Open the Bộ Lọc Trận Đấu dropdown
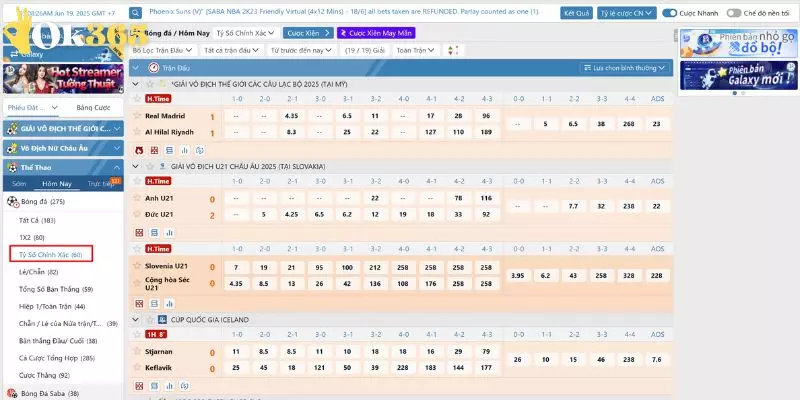Image resolution: width=800 pixels, height=400 pixels. tap(162, 50)
